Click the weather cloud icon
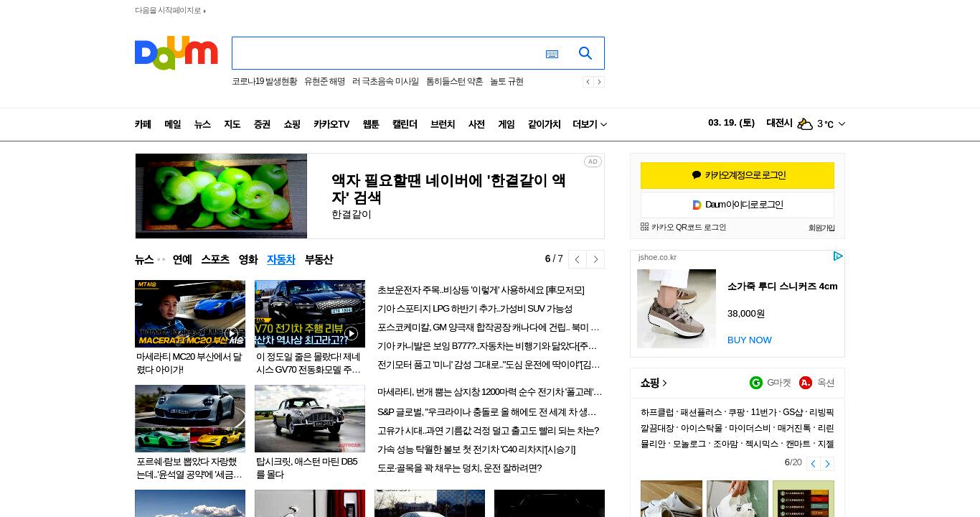 [805, 124]
